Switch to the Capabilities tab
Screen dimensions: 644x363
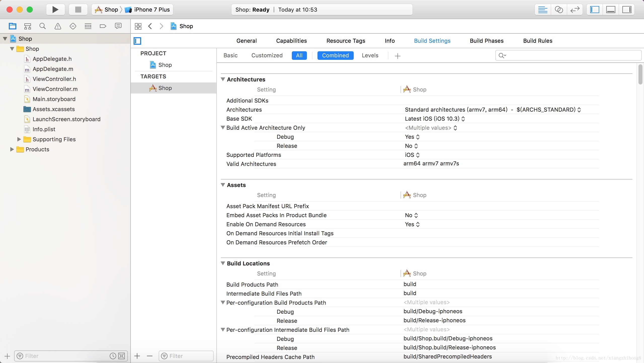click(x=291, y=41)
